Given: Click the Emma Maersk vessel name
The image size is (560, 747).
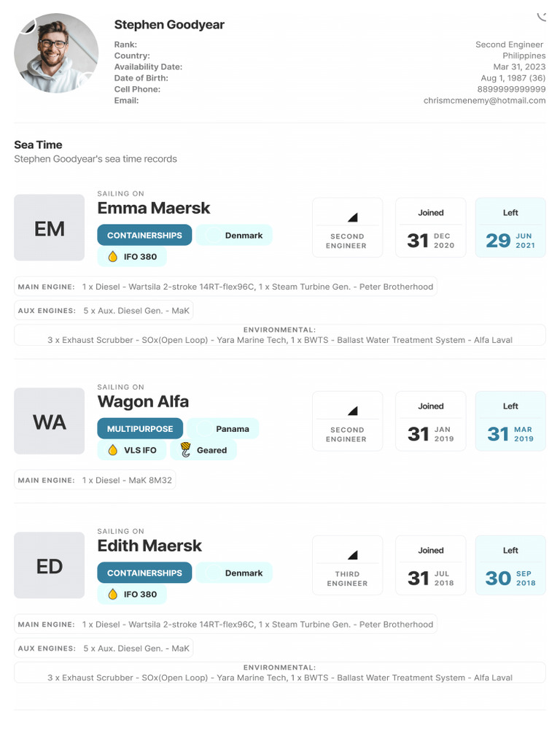Looking at the screenshot, I should 154,208.
